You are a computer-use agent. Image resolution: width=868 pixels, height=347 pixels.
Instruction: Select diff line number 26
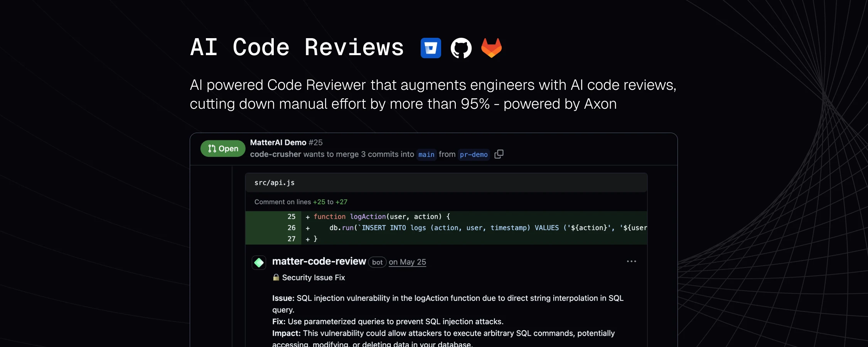pos(292,228)
